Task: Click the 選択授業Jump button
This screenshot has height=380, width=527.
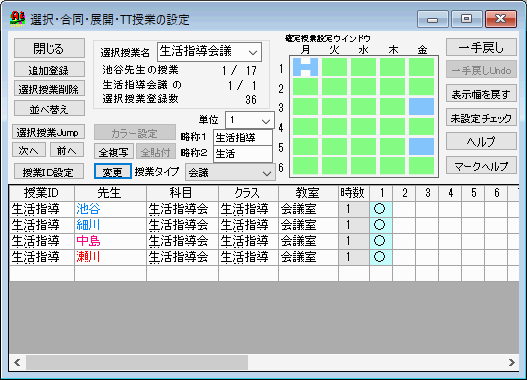Action: point(48,132)
